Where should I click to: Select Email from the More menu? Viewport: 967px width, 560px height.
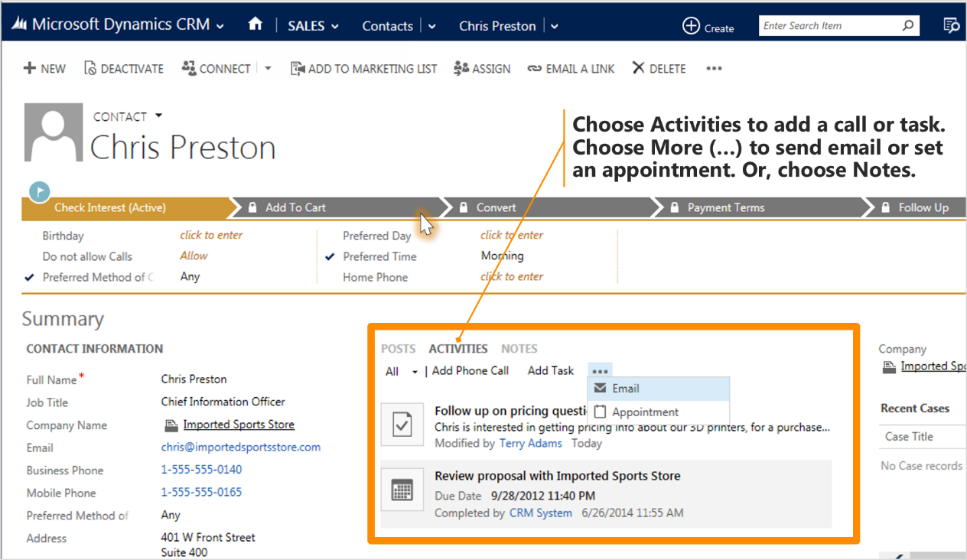click(625, 389)
